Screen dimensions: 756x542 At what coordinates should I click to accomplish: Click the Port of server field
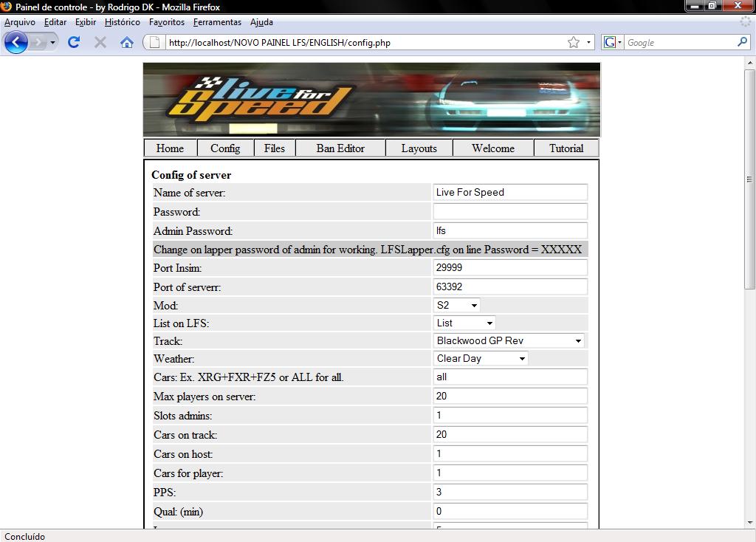point(510,287)
